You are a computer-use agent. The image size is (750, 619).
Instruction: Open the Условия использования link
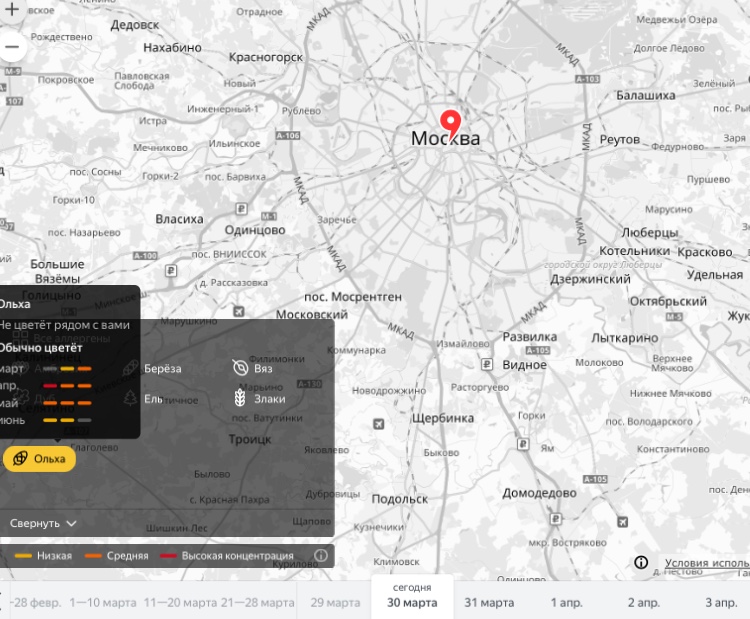(x=705, y=563)
